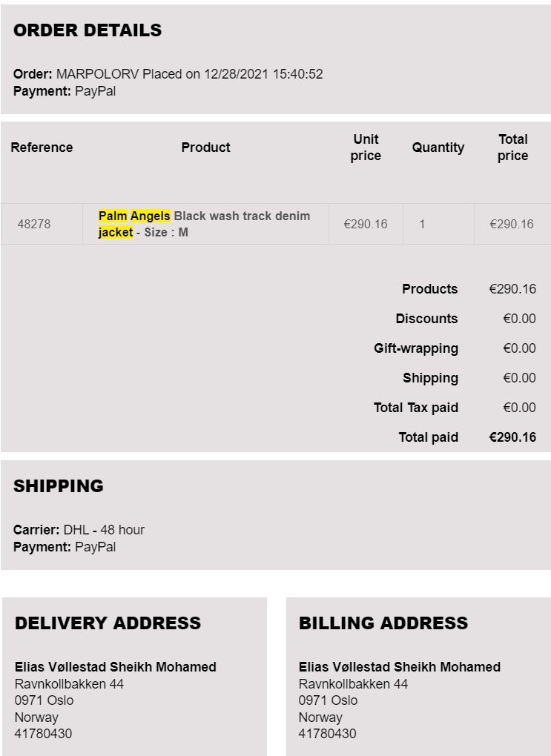Click the DELIVERY ADDRESS heading
This screenshot has width=551, height=756.
pos(108,623)
